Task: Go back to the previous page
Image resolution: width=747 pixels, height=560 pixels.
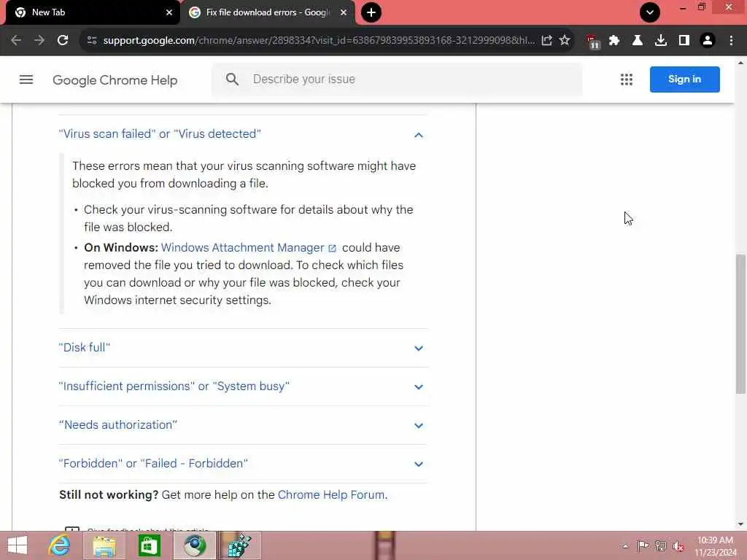Action: pos(16,41)
